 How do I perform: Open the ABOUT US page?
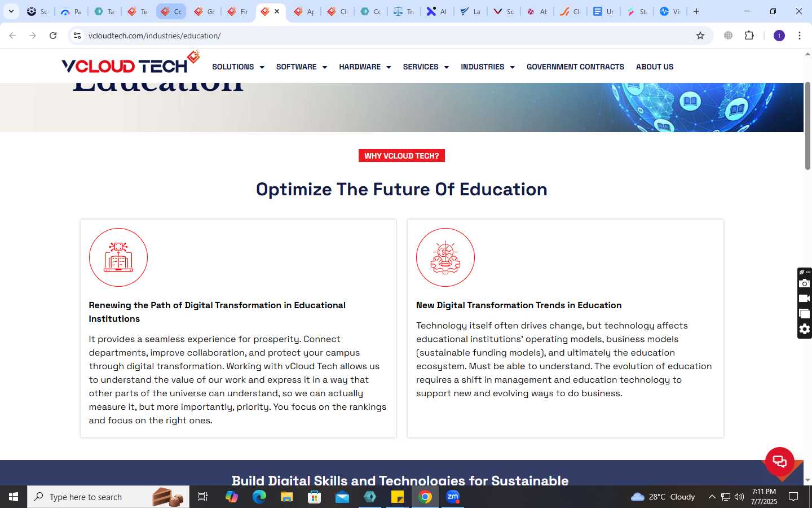click(655, 67)
